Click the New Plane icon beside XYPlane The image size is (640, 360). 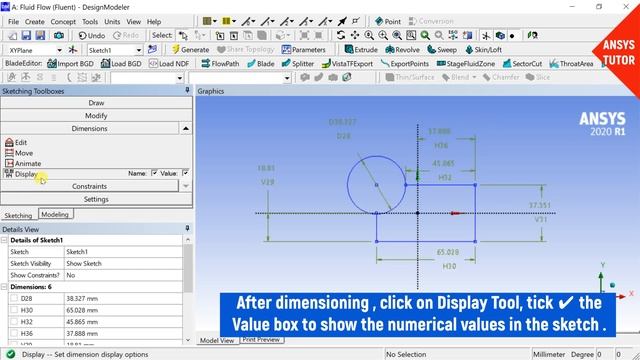tap(73, 50)
